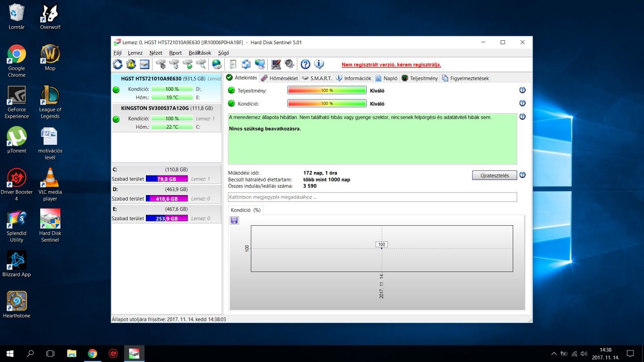Image resolution: width=644 pixels, height=362 pixels.
Task: Click the disk icon with stopwatch overlay
Action: [161, 64]
